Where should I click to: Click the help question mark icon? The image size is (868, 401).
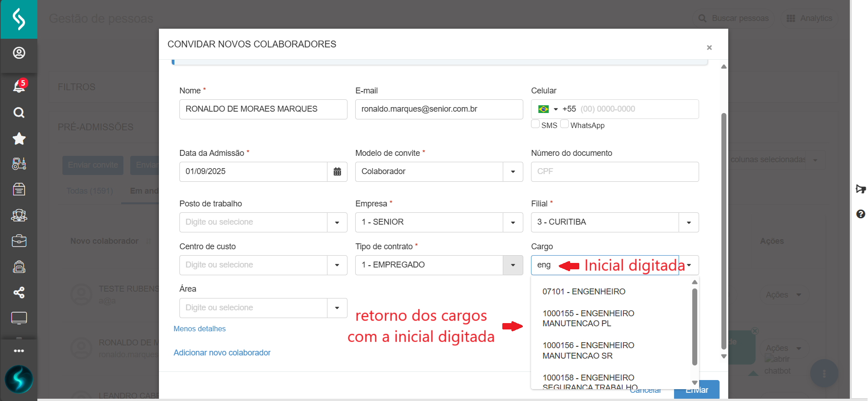pyautogui.click(x=860, y=214)
